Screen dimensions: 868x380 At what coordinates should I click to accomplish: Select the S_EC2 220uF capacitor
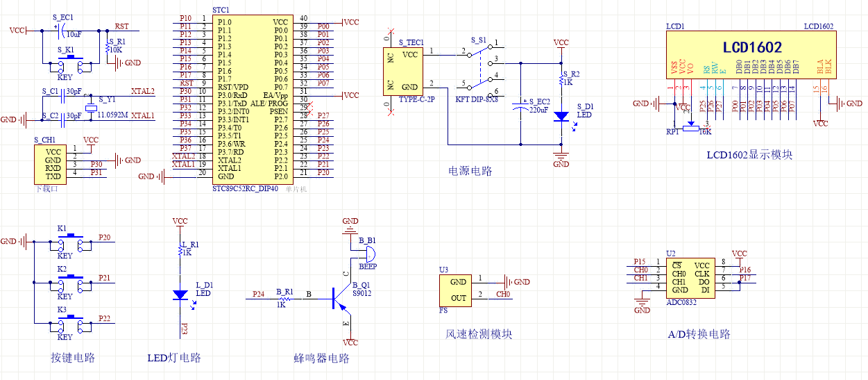point(521,107)
